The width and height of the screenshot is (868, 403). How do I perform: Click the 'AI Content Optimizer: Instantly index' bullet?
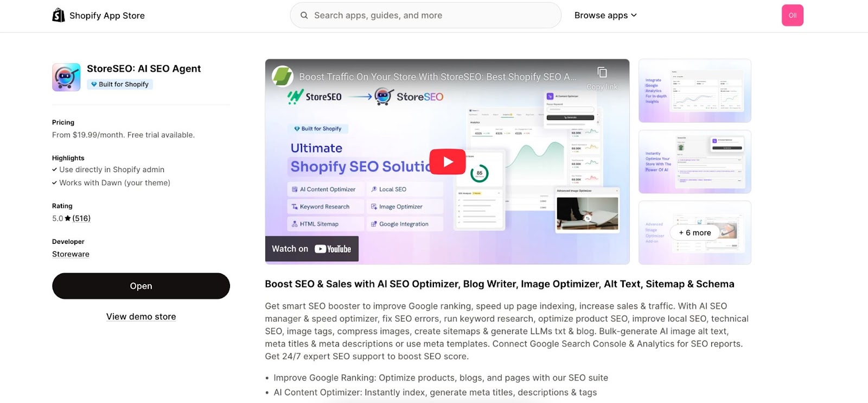(435, 393)
